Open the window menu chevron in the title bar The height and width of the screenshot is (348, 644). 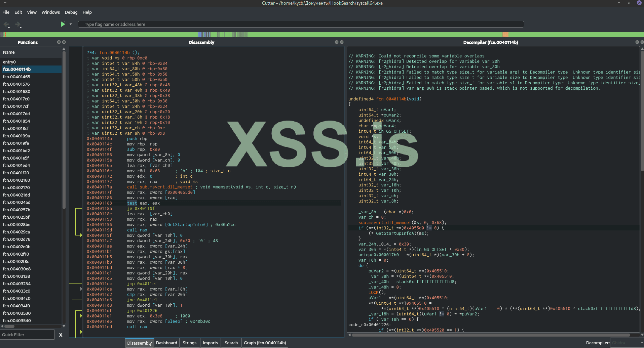coord(5,3)
